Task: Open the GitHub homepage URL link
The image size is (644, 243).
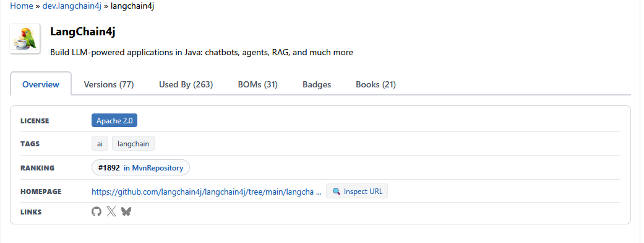Action: point(207,192)
